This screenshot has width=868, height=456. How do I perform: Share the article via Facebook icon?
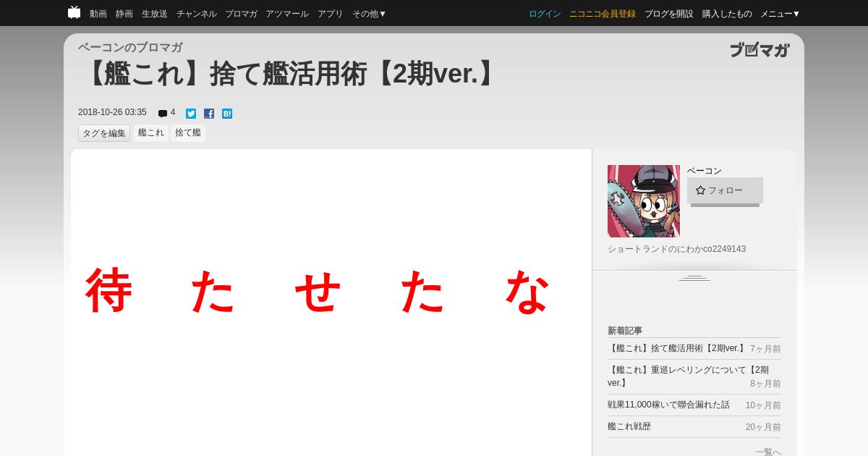click(209, 114)
